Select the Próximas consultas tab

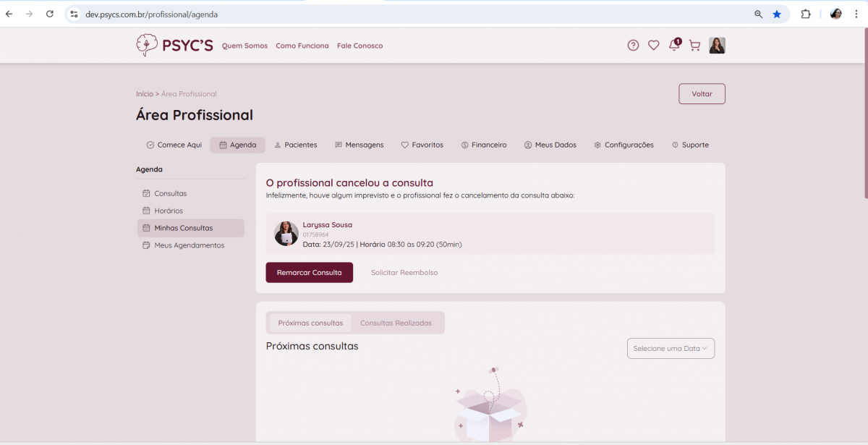click(310, 323)
